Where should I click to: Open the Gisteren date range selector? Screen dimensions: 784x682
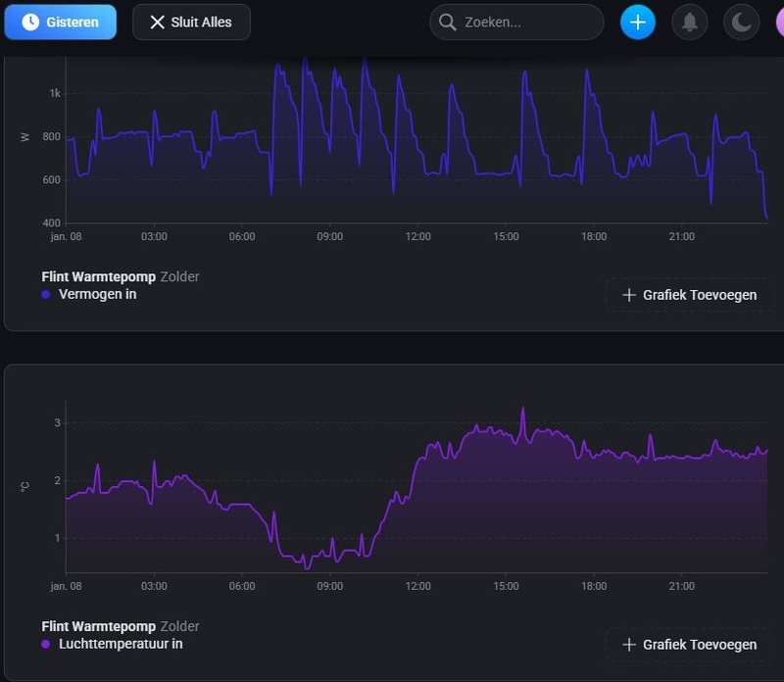61,22
